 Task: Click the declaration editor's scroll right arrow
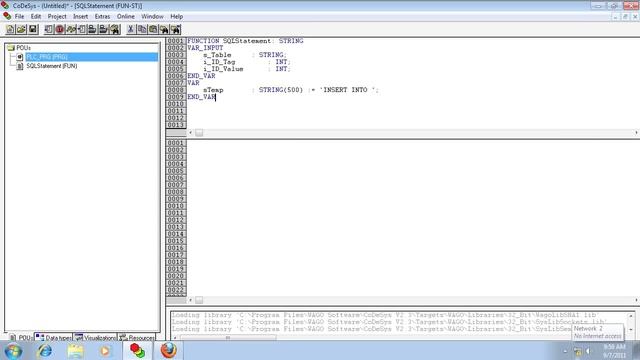coord(636,133)
